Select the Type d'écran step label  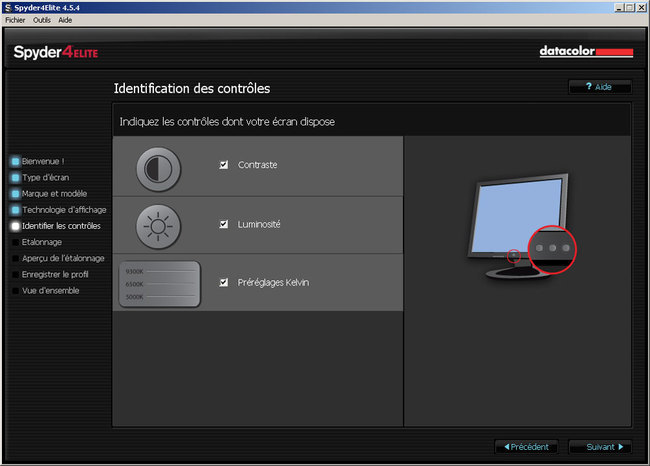[46, 177]
